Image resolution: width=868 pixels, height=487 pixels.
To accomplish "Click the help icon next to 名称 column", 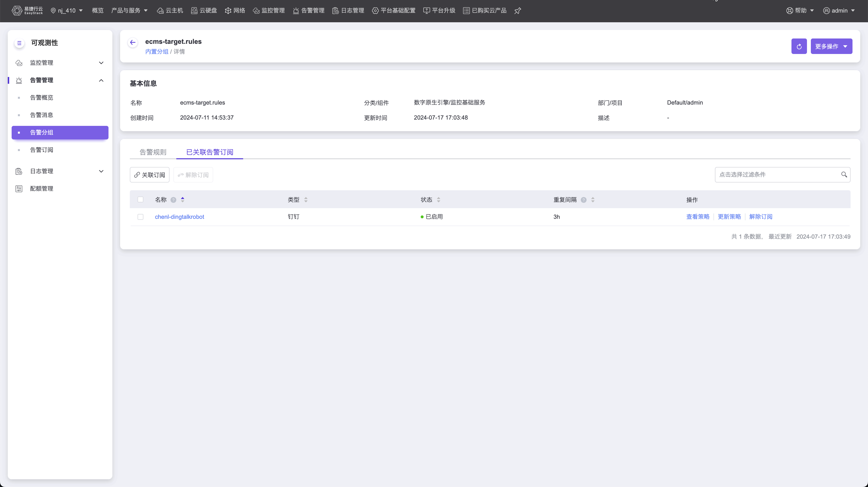I will click(x=173, y=200).
